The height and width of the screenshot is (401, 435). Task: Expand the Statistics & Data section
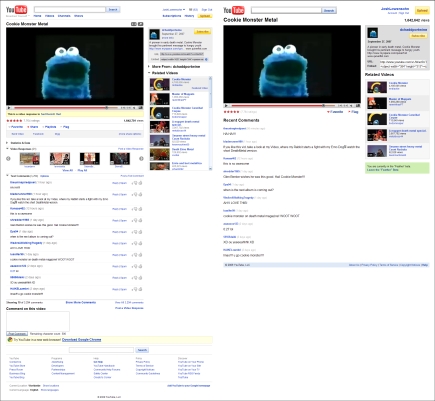8,143
